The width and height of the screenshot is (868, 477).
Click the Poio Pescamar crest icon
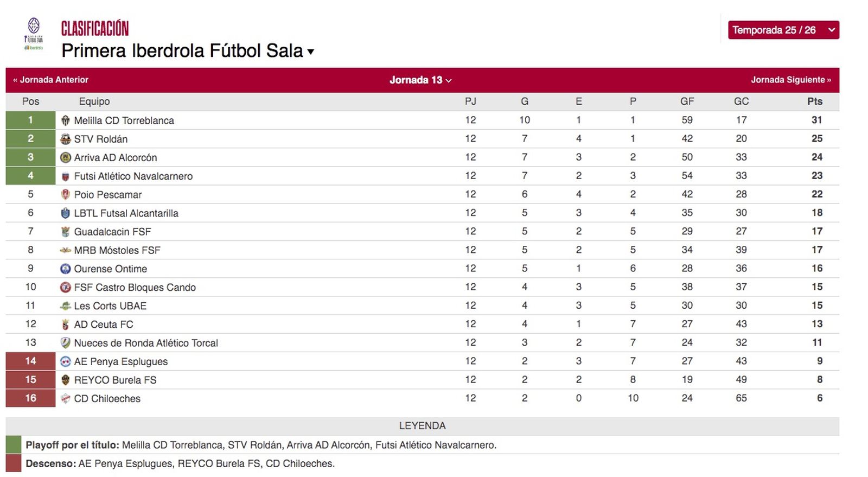(66, 194)
